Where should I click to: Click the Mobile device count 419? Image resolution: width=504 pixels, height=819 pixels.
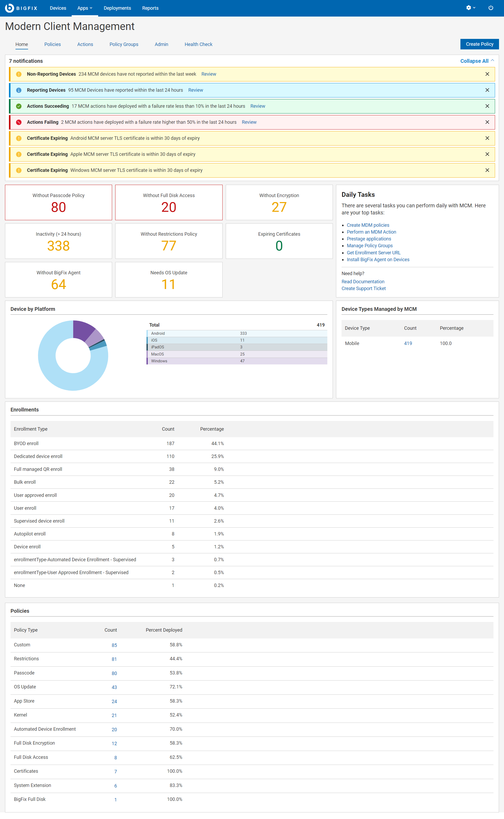(408, 343)
